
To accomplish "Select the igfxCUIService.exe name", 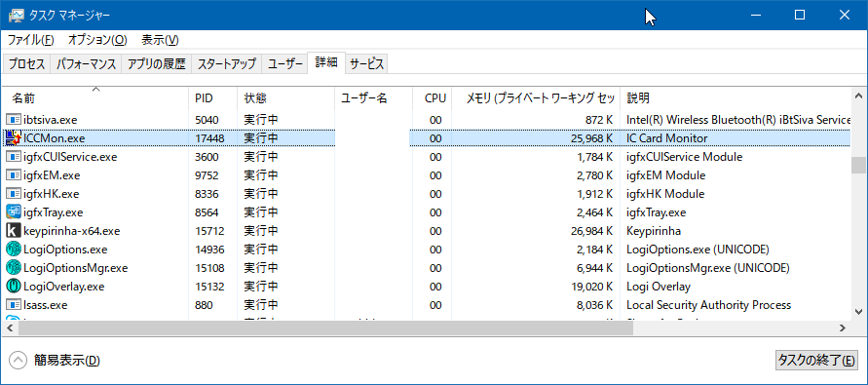I will click(x=70, y=157).
